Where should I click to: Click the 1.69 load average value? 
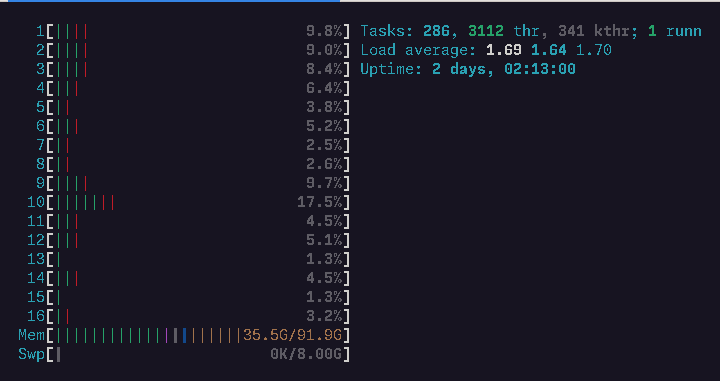pos(504,50)
